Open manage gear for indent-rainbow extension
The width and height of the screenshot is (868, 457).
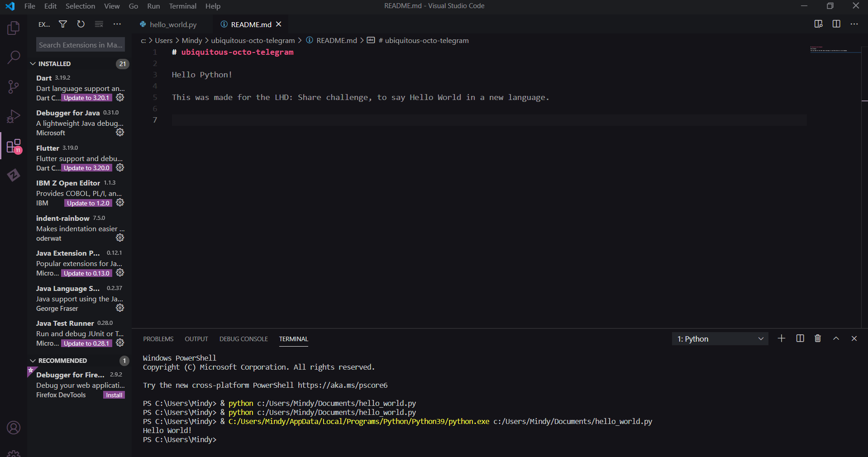[120, 238]
